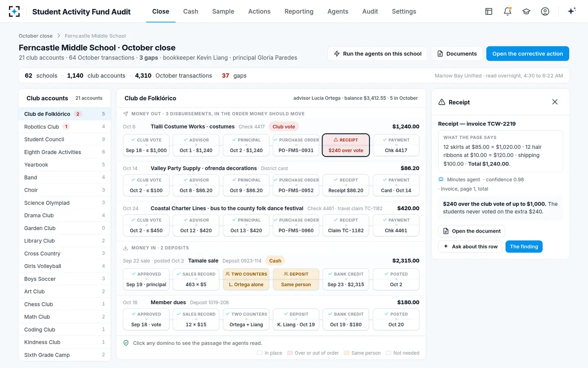Click the Money In deposits icon
This screenshot has width=588, height=368.
pyautogui.click(x=126, y=248)
